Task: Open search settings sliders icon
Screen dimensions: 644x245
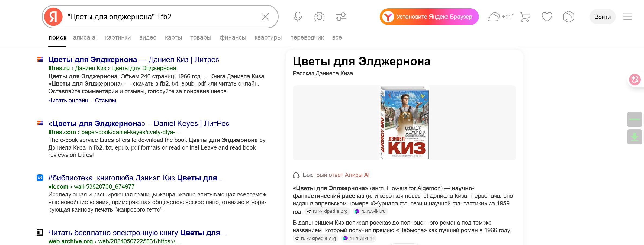Action: click(341, 17)
